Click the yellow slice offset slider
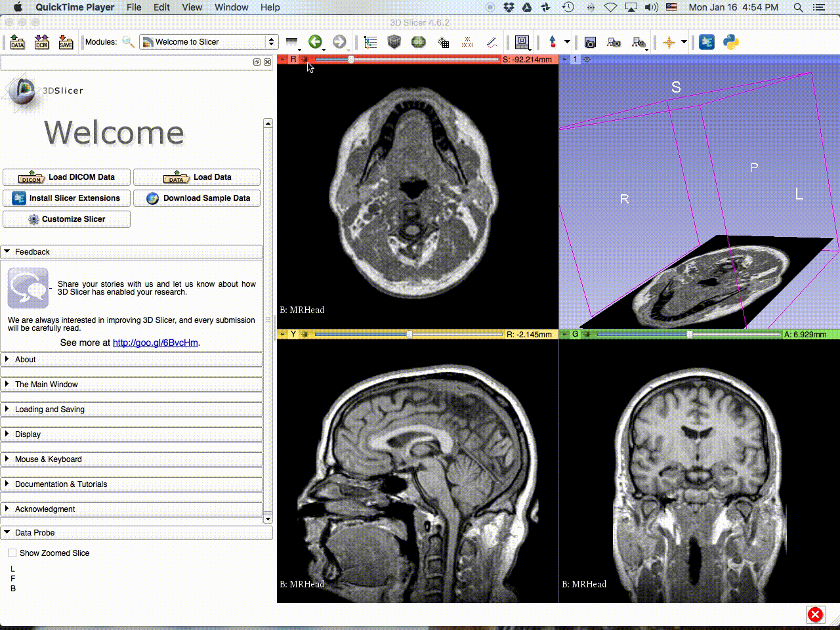840x630 pixels. click(x=408, y=334)
